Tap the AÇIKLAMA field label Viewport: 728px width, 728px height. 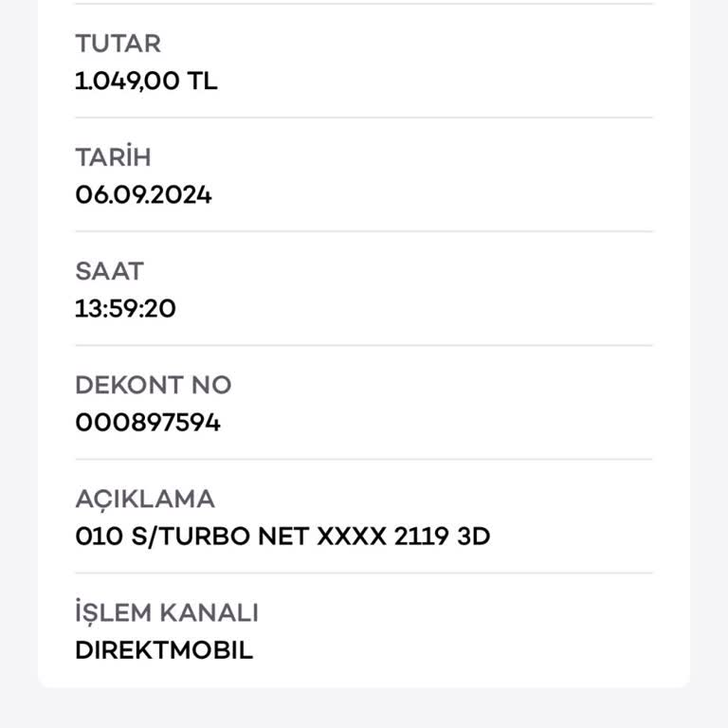point(145,499)
